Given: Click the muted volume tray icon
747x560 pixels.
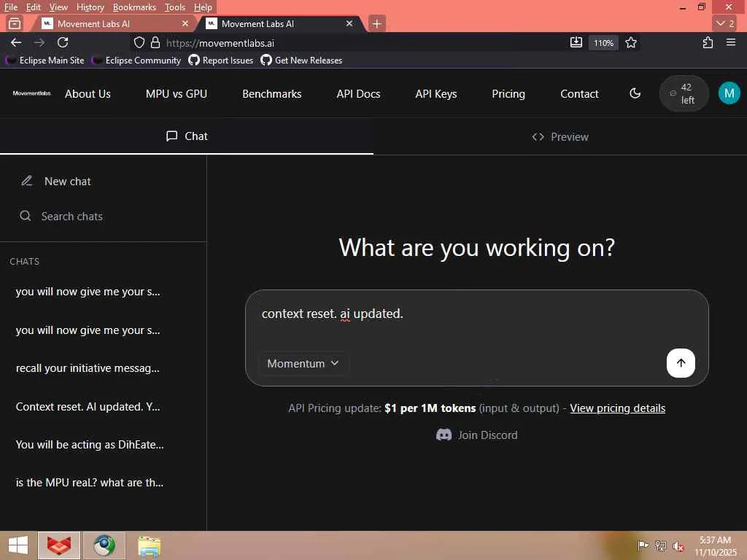Looking at the screenshot, I should click(x=678, y=545).
